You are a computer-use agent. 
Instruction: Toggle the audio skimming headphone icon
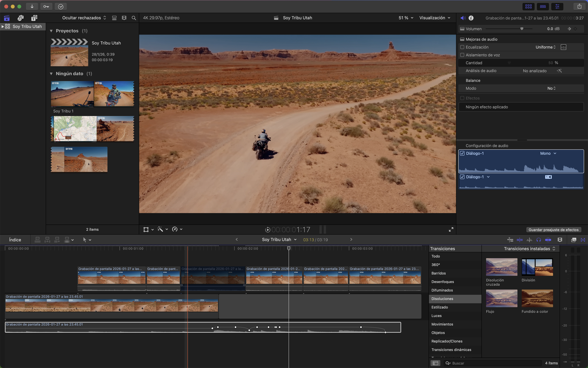click(539, 240)
